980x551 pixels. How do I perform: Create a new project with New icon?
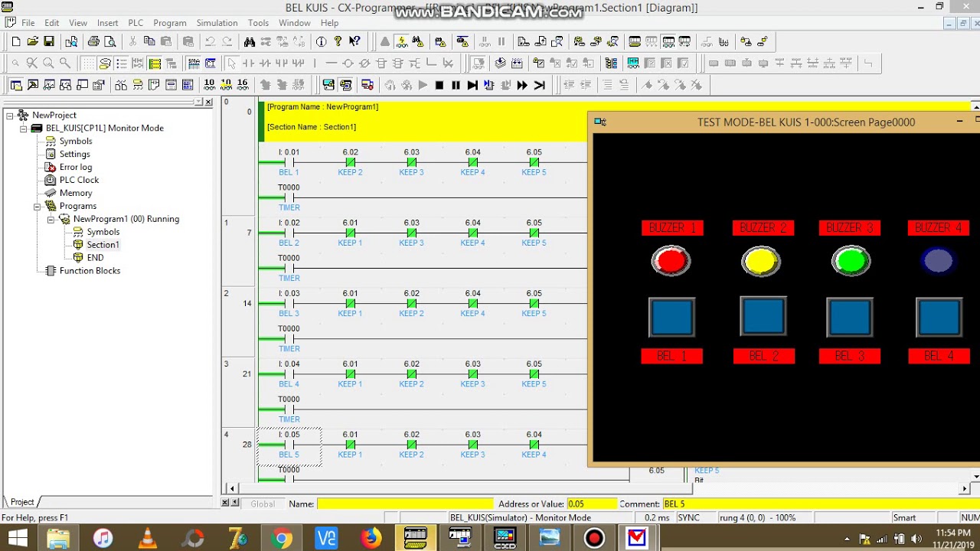16,41
